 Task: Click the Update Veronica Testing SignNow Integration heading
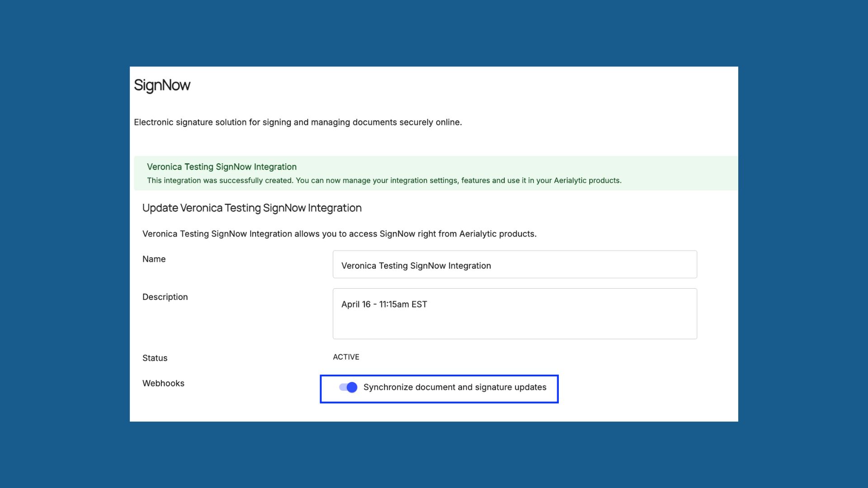[x=252, y=208]
